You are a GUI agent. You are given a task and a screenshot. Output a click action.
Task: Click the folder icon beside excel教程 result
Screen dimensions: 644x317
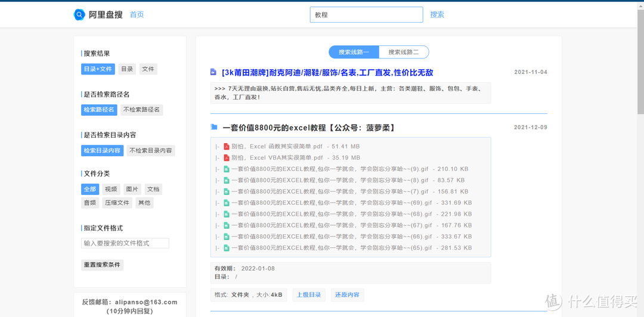point(213,128)
